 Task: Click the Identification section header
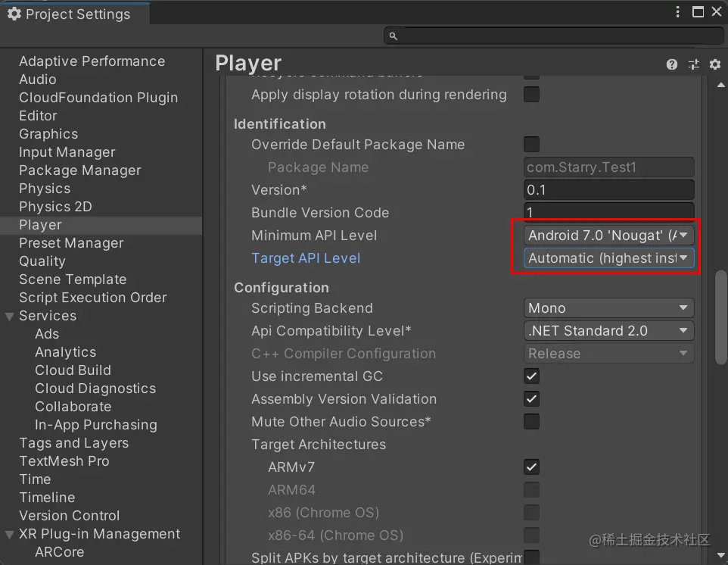279,124
